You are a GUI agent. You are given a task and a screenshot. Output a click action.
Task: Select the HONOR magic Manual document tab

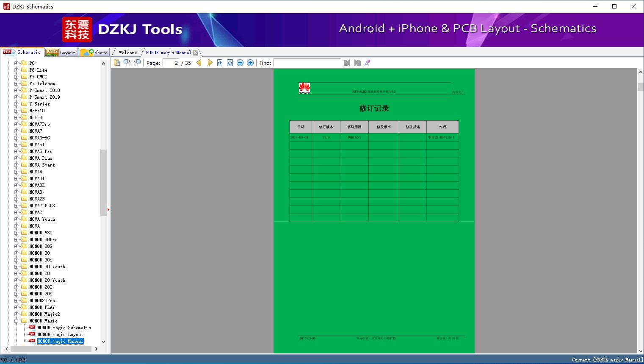point(169,53)
